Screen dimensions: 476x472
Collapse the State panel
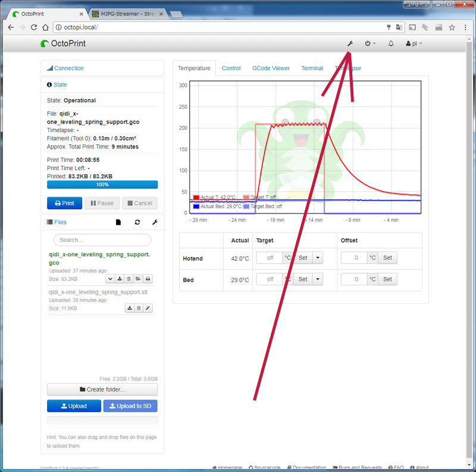[60, 84]
